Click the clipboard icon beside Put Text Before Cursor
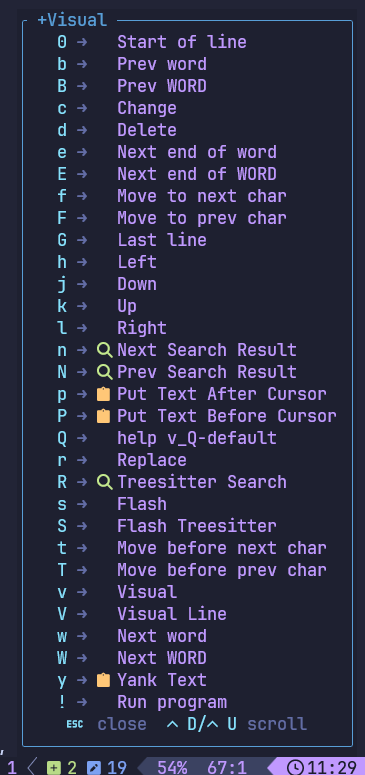 103,416
